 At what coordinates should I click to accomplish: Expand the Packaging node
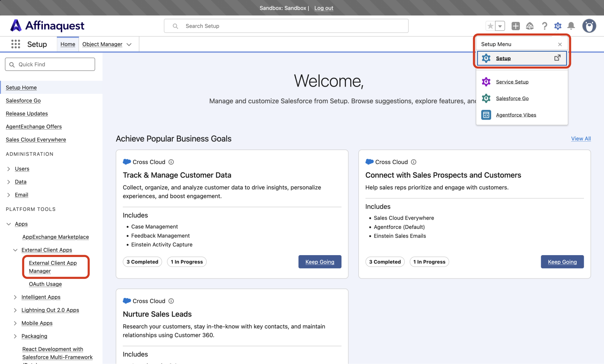click(x=15, y=336)
